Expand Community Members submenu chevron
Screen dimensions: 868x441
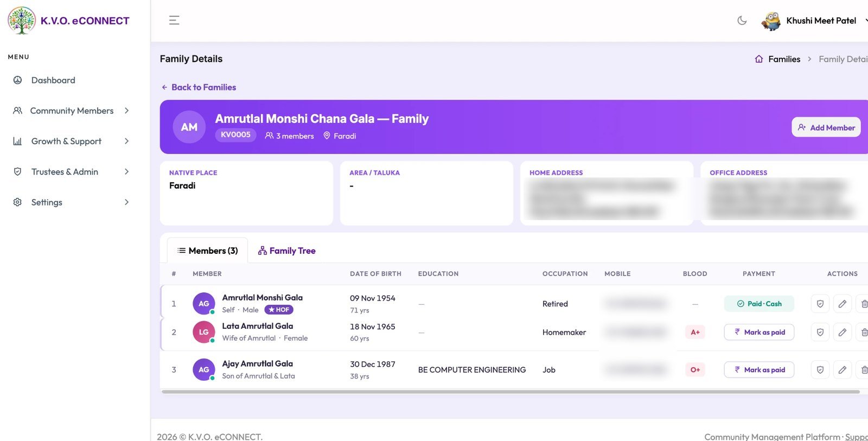click(126, 111)
